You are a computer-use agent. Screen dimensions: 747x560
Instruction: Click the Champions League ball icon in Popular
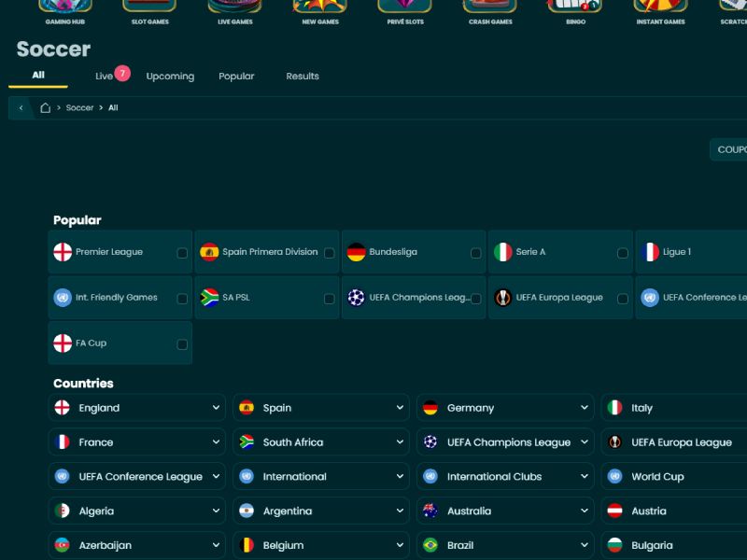356,298
